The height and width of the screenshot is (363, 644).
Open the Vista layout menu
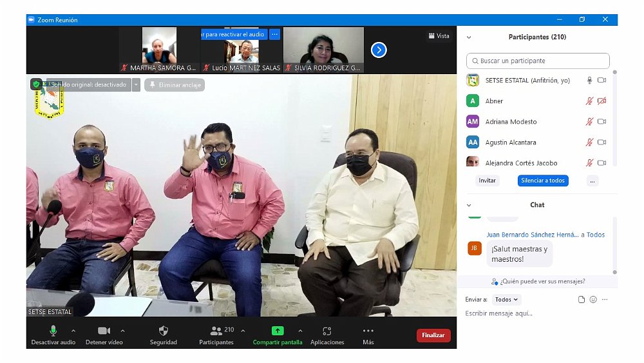439,36
